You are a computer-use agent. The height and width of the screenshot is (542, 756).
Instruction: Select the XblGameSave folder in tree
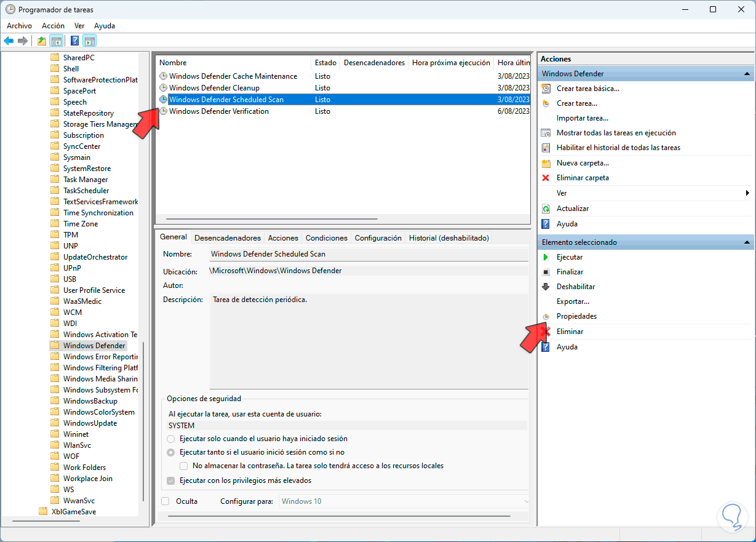tap(74, 512)
